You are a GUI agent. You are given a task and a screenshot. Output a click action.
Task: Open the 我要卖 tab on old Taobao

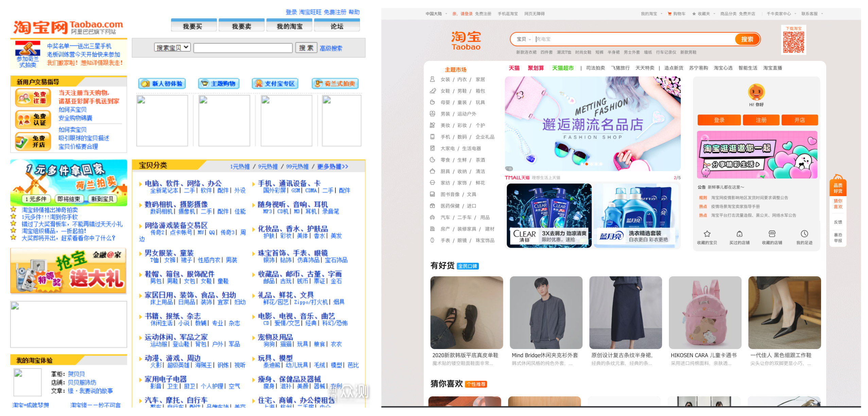pyautogui.click(x=241, y=26)
